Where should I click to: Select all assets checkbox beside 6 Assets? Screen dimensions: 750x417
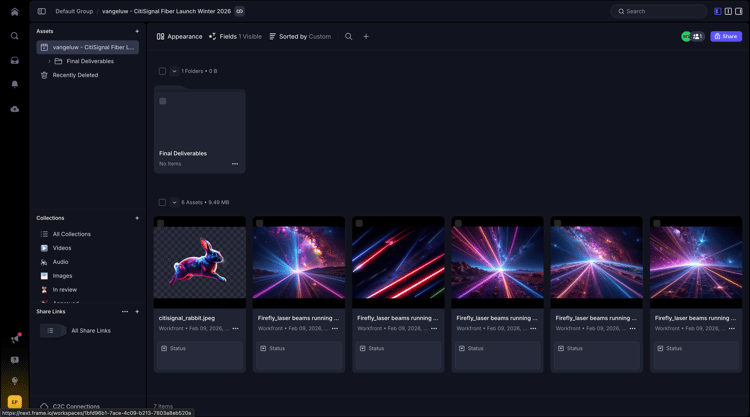pyautogui.click(x=162, y=202)
